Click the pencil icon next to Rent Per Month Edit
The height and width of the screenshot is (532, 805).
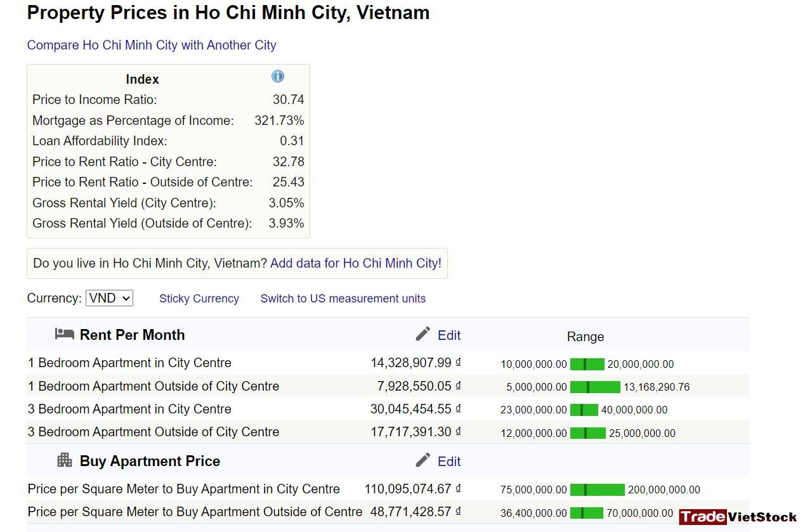423,334
